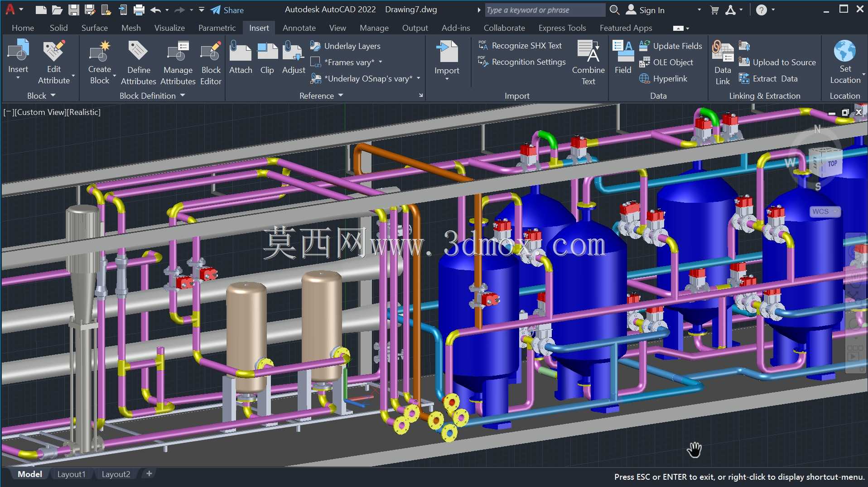Click the New drawing icon in quick access

(41, 10)
